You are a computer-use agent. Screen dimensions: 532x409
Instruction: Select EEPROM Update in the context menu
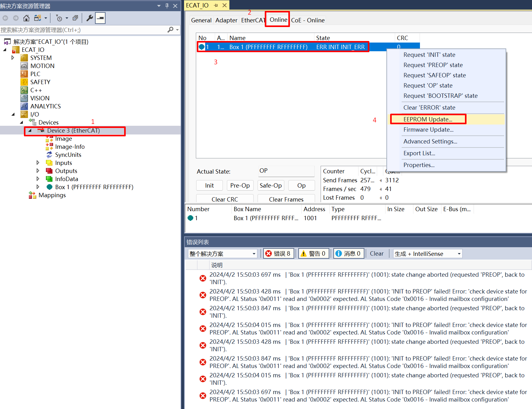pyautogui.click(x=428, y=119)
